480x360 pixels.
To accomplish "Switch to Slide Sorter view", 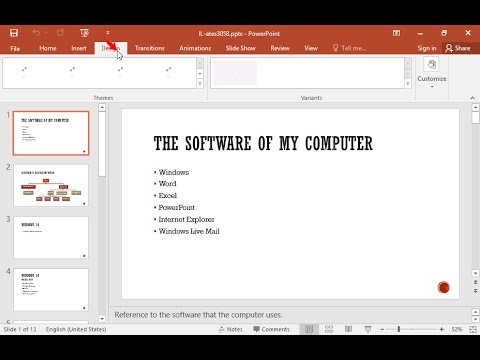I will (329, 329).
